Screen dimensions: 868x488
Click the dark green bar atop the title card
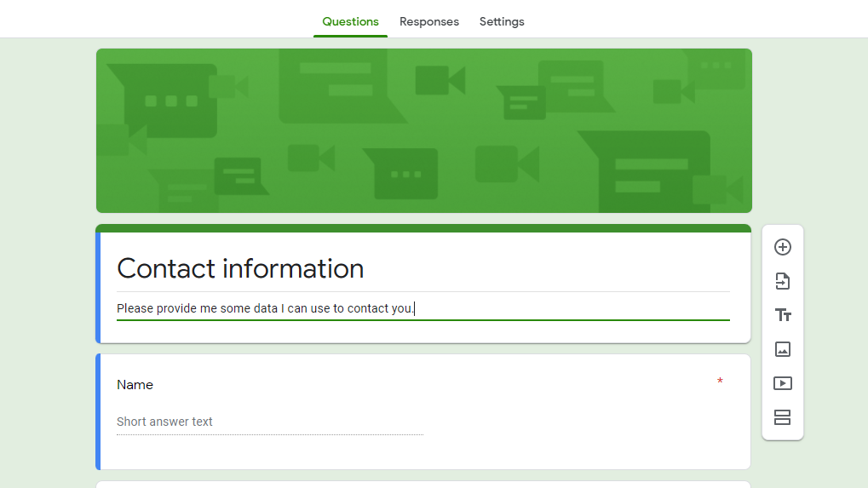coord(423,228)
